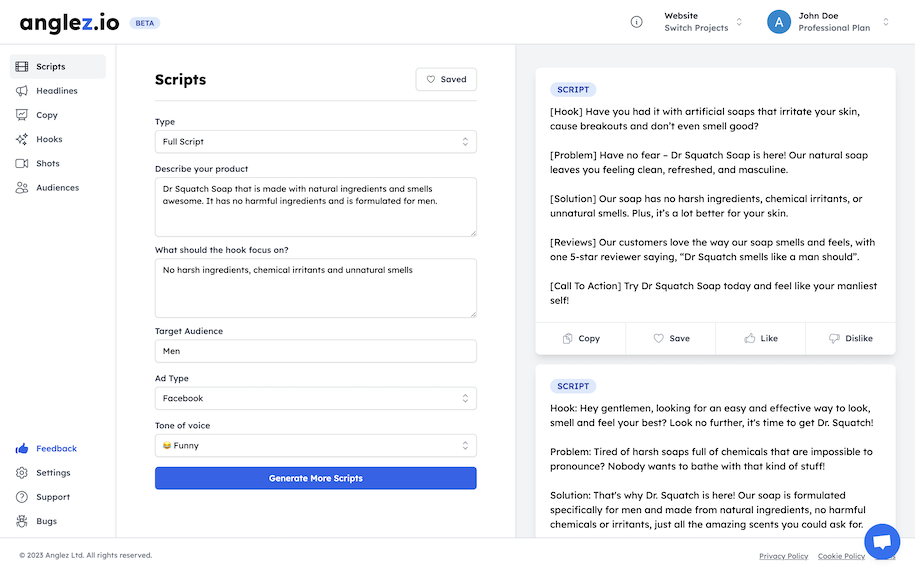The height and width of the screenshot is (572, 915).
Task: Open the Shots section label
Action: [48, 163]
